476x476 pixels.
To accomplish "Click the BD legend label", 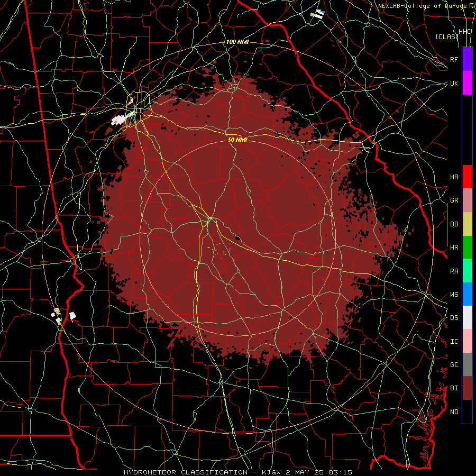I will pyautogui.click(x=454, y=224).
